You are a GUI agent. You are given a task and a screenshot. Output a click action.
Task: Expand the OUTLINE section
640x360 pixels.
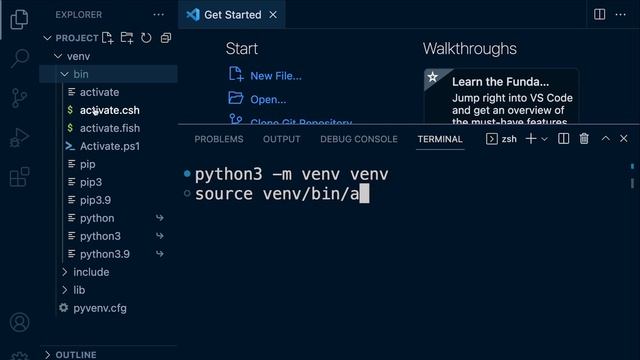pyautogui.click(x=47, y=355)
